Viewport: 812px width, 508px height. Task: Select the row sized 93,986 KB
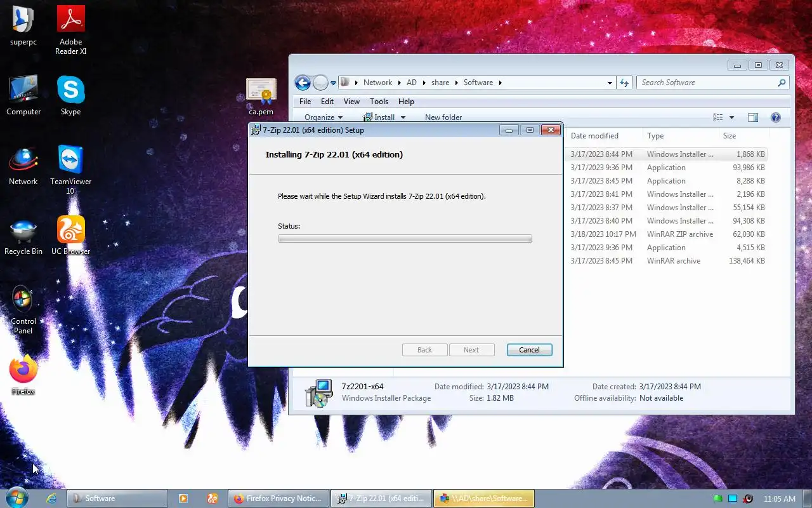[x=666, y=168]
